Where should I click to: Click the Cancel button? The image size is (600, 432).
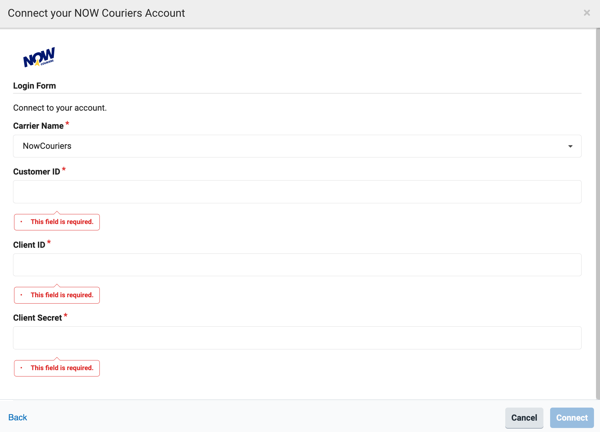point(524,418)
